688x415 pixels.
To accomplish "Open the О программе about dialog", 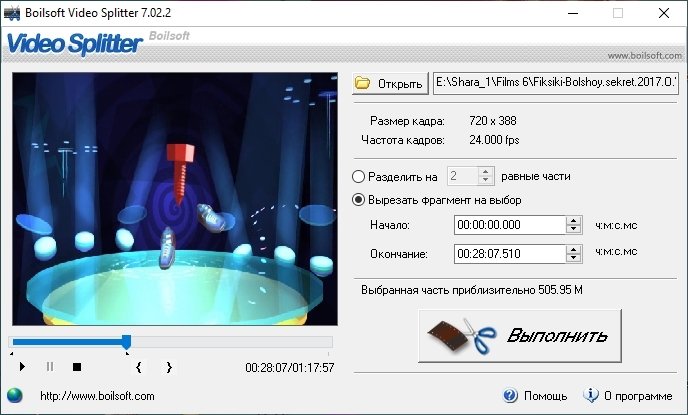I will 638,396.
